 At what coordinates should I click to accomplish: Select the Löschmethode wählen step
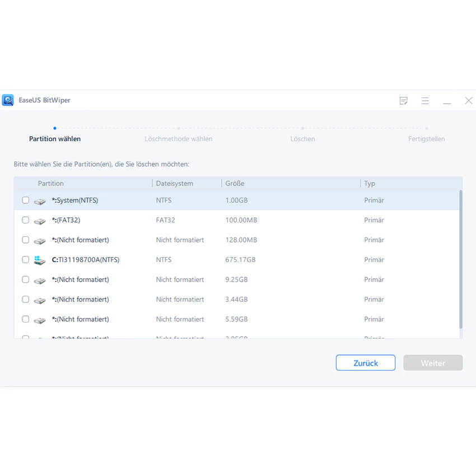(x=179, y=139)
